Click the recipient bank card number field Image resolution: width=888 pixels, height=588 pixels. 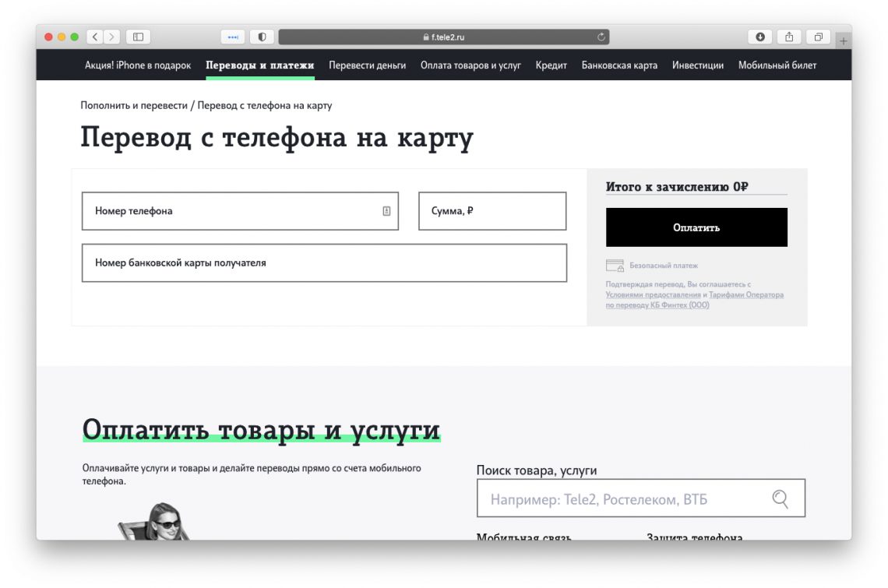324,262
